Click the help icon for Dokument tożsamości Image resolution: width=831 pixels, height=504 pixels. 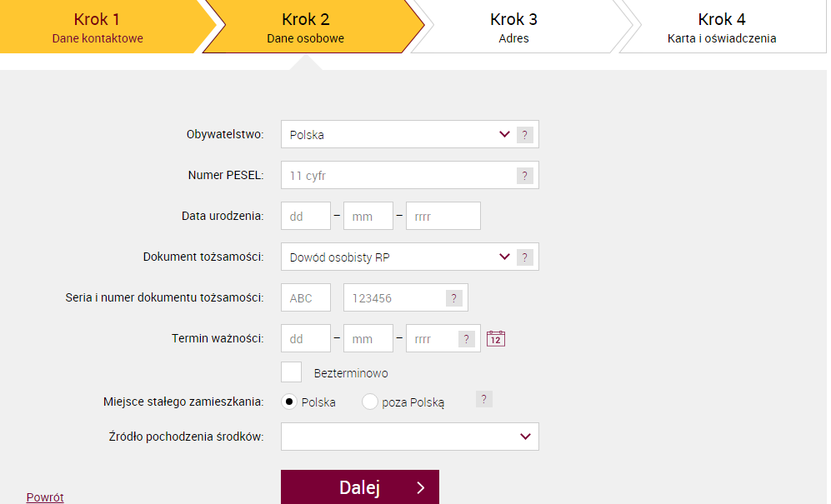524,257
